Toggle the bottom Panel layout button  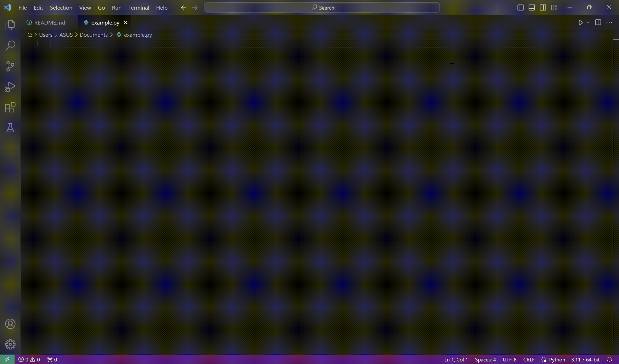click(532, 8)
